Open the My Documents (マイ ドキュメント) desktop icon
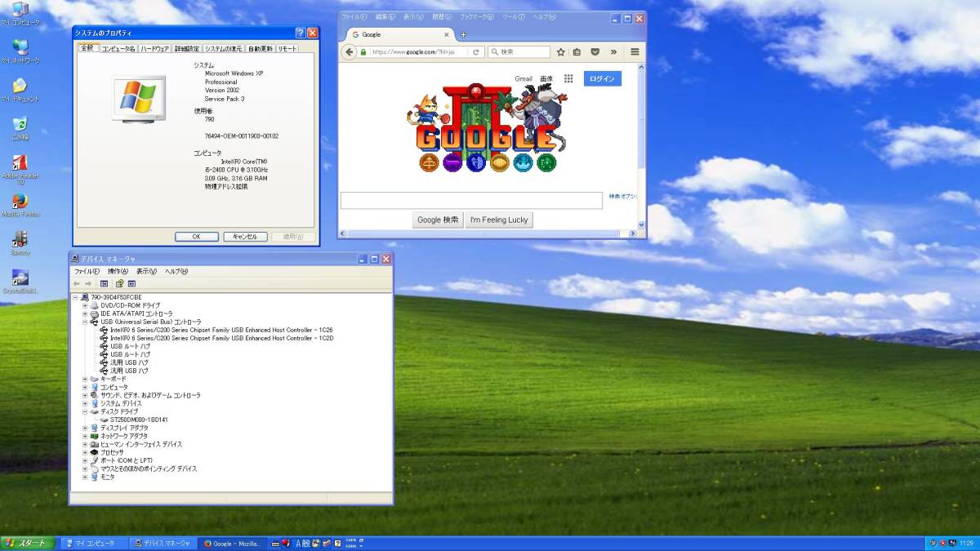The image size is (980, 551). (x=20, y=90)
